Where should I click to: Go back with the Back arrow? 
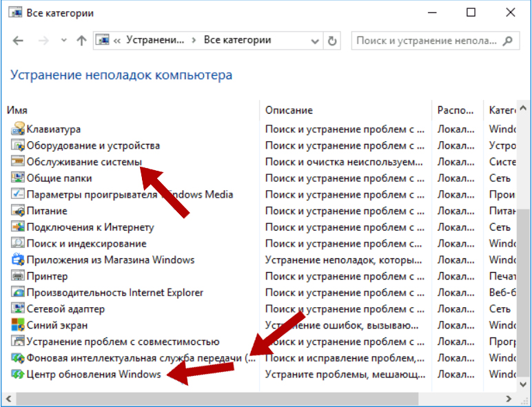18,41
